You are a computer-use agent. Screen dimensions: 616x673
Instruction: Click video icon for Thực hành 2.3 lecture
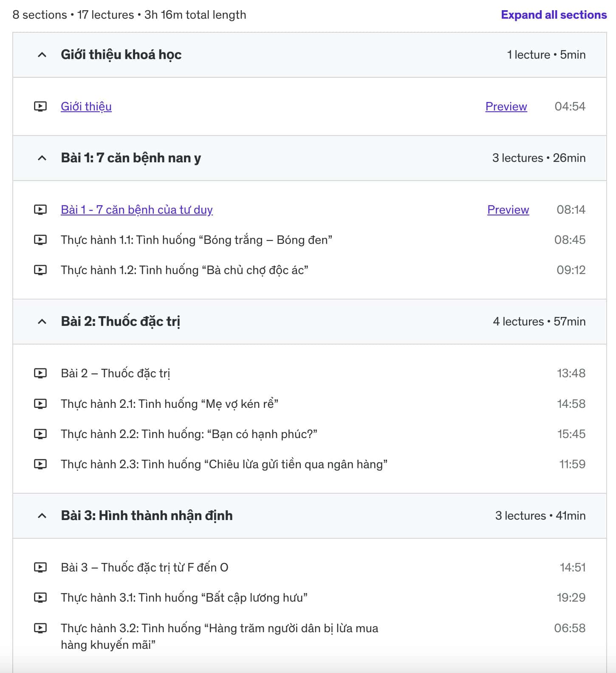40,464
